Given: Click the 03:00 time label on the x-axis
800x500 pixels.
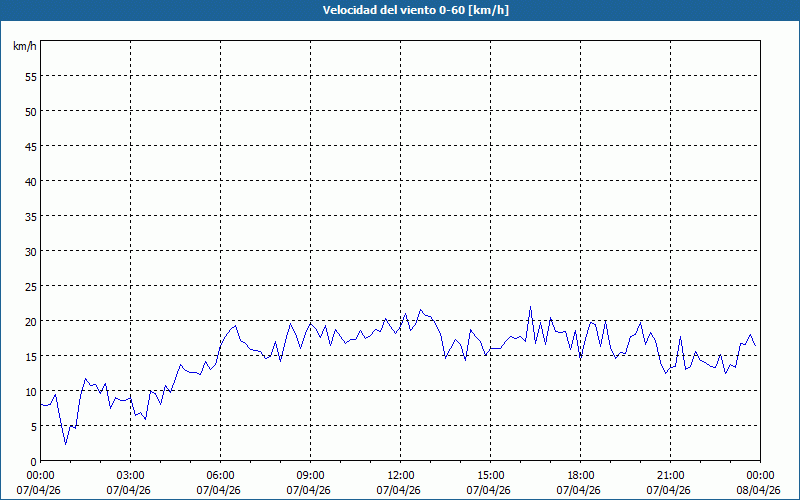Looking at the screenshot, I should 130,475.
